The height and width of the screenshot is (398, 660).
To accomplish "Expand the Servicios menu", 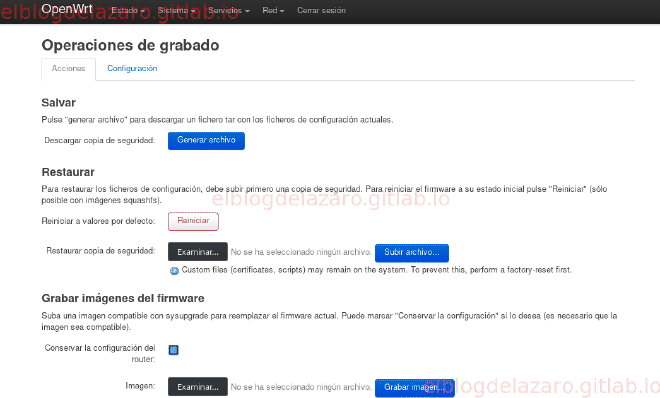I will [229, 11].
